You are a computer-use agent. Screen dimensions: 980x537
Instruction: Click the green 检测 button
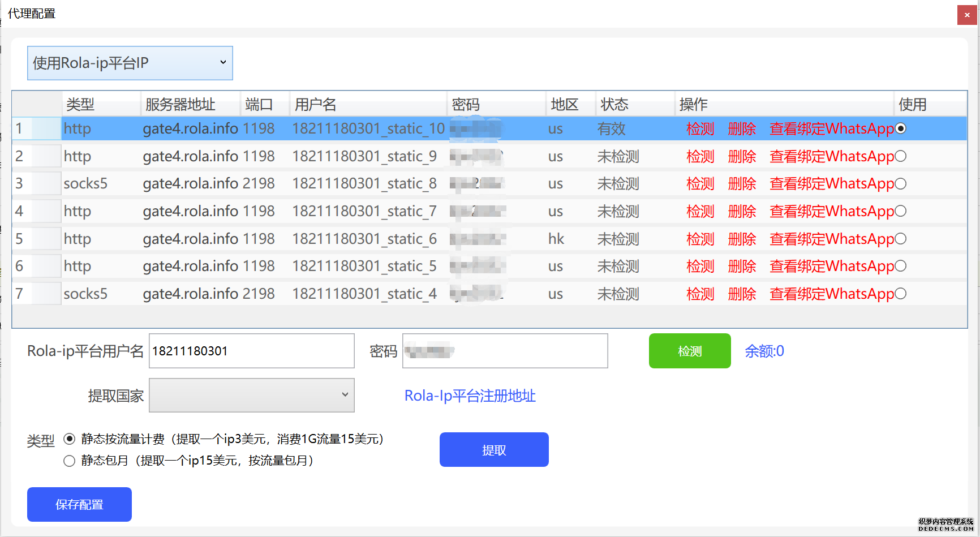coord(690,351)
